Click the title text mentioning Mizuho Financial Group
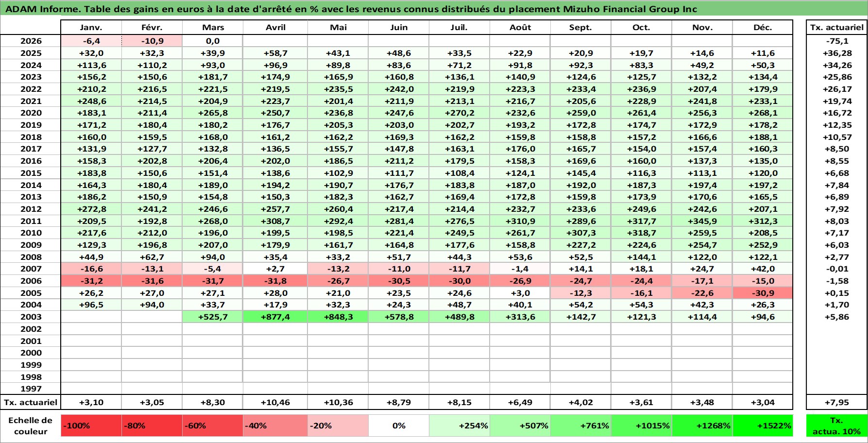The height and width of the screenshot is (443, 868). coord(351,9)
